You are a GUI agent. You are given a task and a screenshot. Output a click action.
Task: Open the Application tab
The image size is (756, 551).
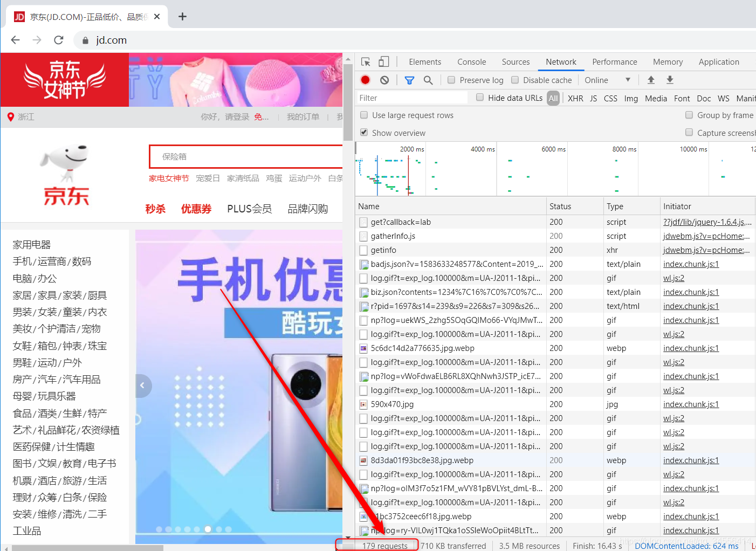(x=719, y=62)
